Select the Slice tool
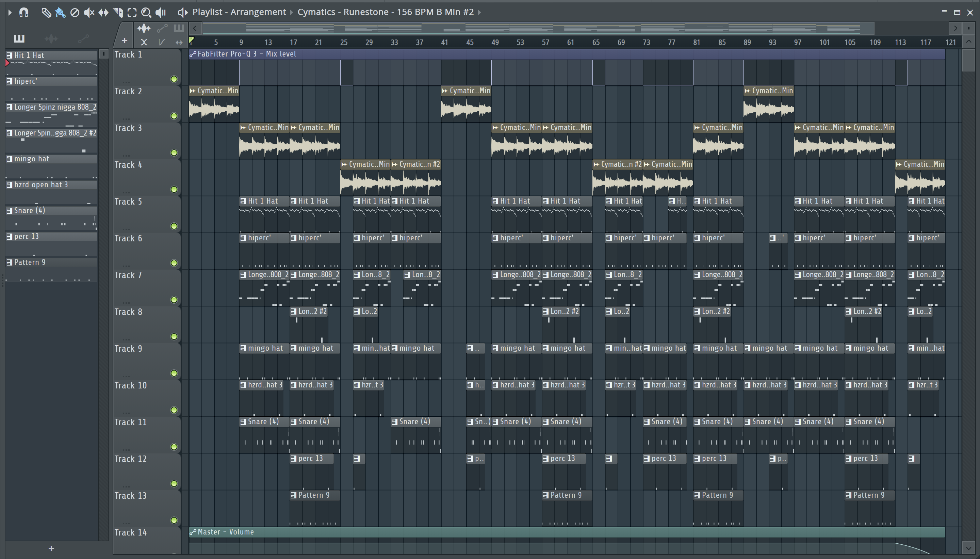This screenshot has height=559, width=980. pyautogui.click(x=118, y=13)
